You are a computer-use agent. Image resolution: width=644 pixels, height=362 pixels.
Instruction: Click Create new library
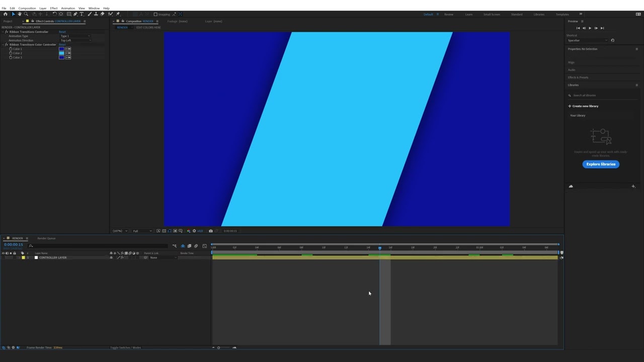pos(583,106)
